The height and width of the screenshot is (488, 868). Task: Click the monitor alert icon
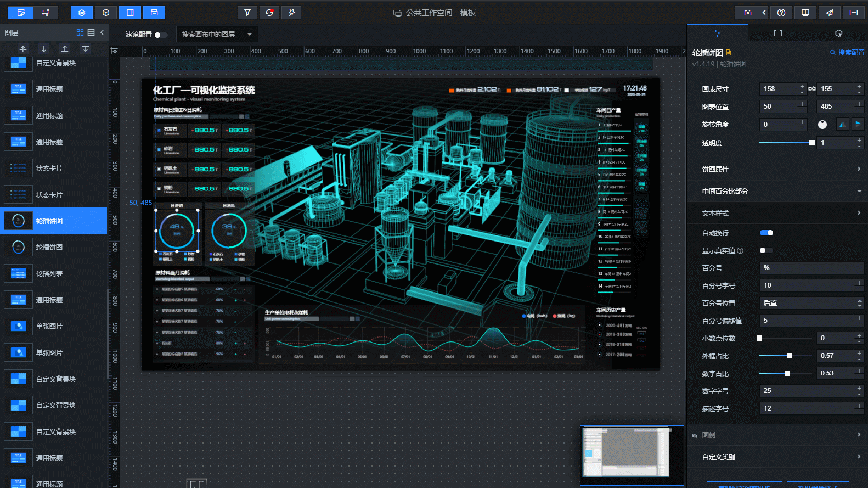805,13
